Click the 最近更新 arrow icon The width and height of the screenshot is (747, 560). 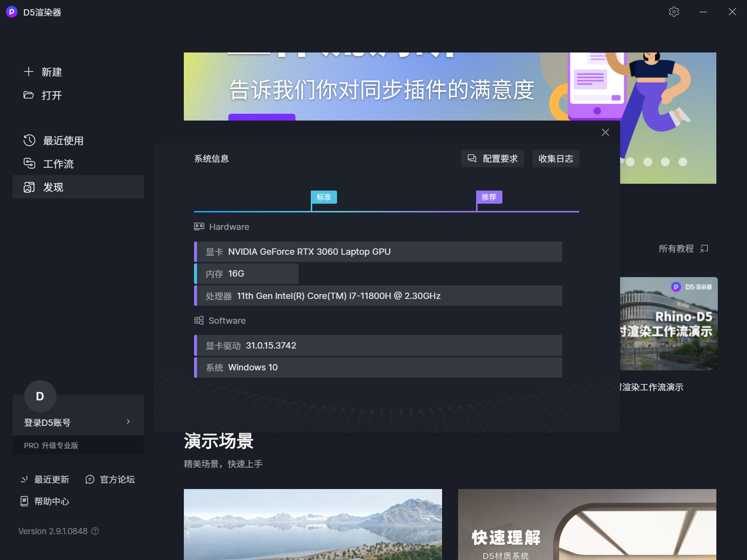[24, 479]
